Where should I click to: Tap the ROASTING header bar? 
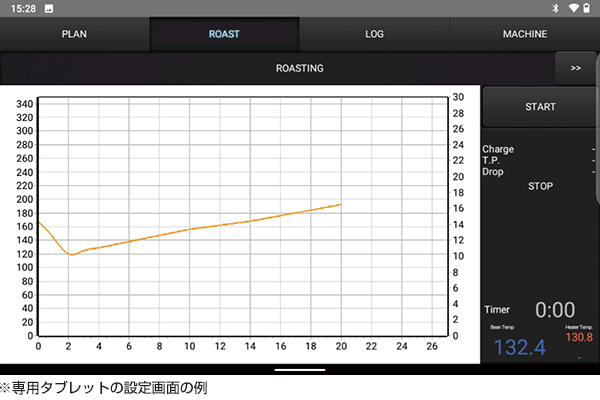[x=299, y=69]
